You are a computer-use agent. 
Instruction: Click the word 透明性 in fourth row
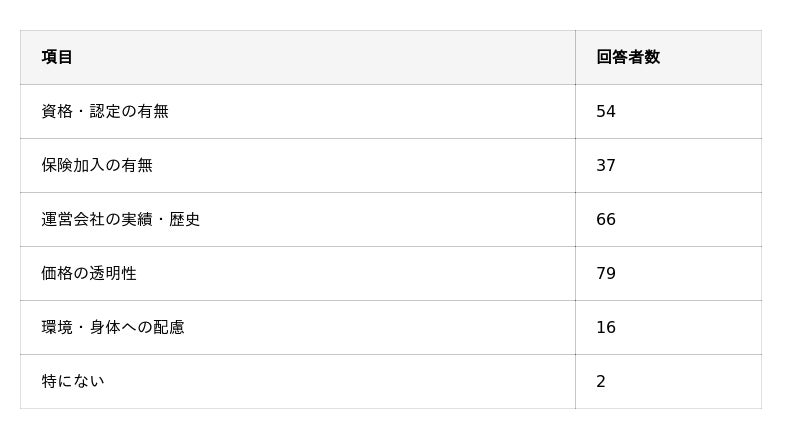[x=113, y=274]
